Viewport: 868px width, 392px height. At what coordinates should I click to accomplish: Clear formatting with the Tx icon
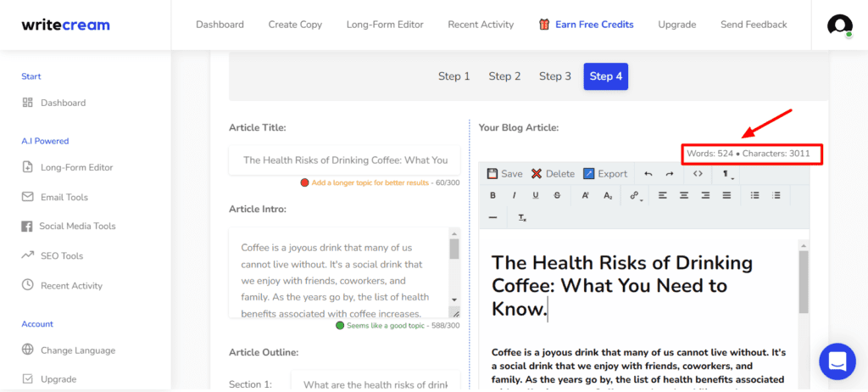pyautogui.click(x=522, y=218)
